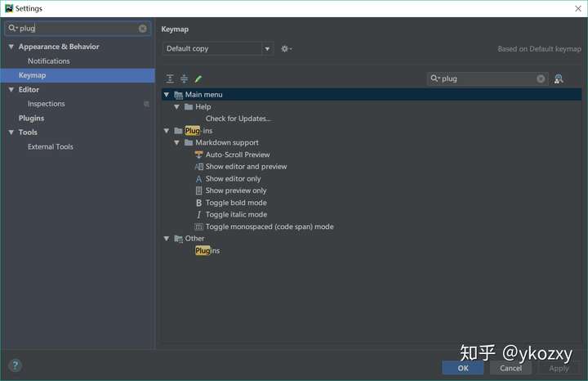Click Find Actions by Shortcut icon

559,78
